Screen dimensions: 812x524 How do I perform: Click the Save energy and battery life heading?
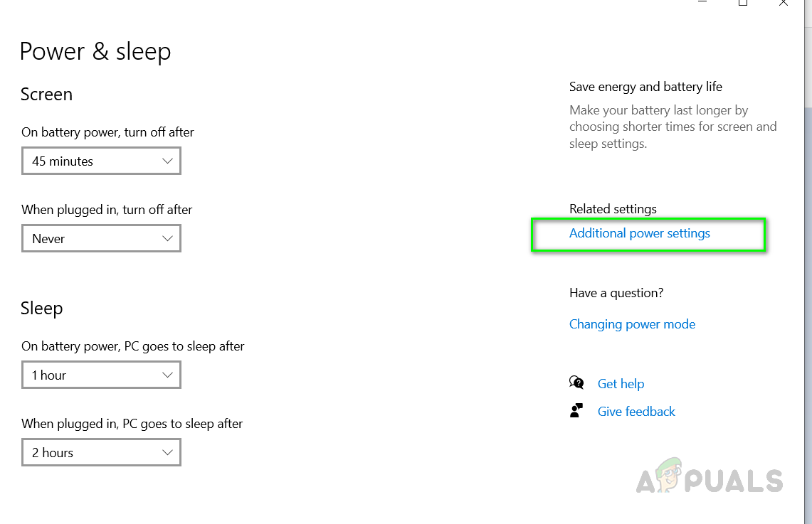click(645, 87)
